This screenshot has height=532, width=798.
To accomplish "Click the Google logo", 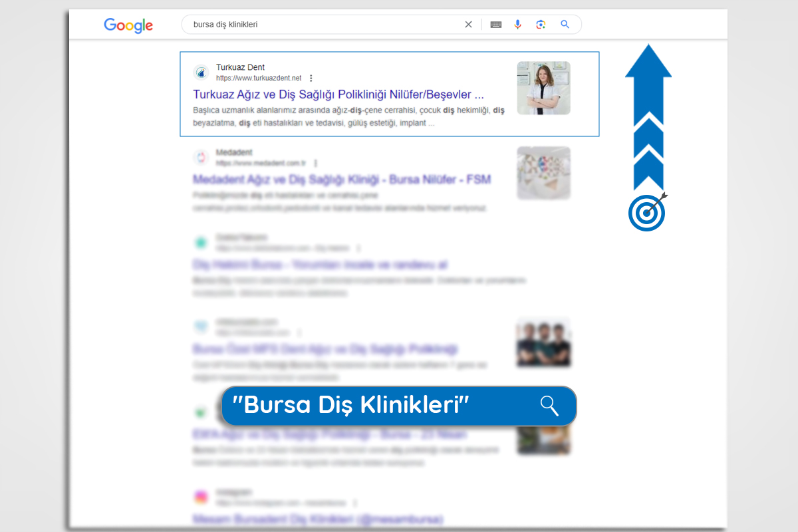I will [128, 25].
